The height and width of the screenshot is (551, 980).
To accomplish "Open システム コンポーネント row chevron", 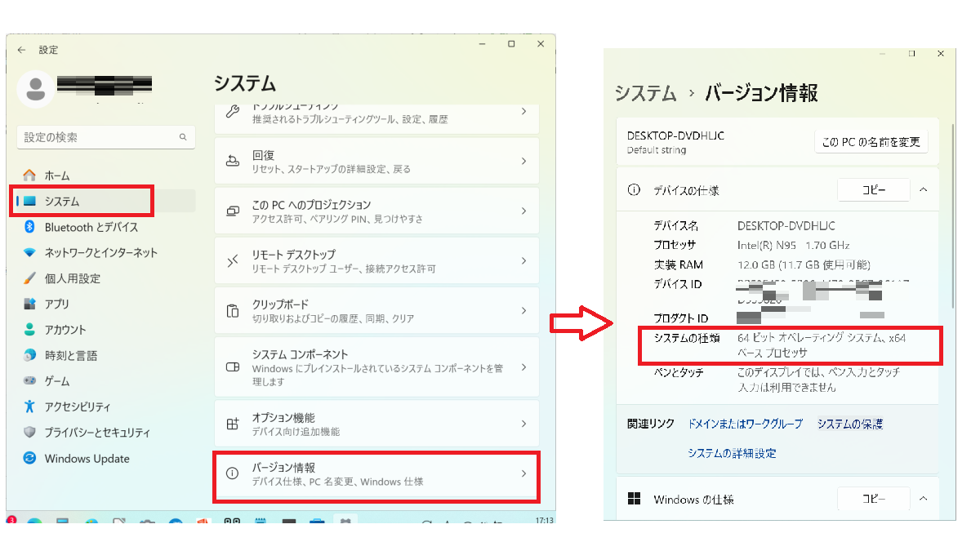I will click(x=523, y=367).
